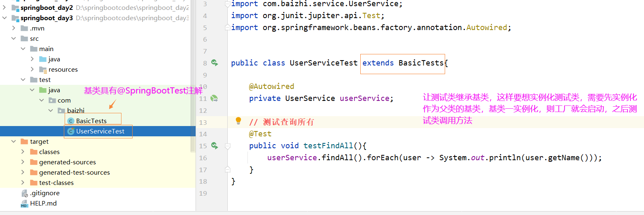
Task: Click the fold end marker on line 17
Action: (228, 169)
